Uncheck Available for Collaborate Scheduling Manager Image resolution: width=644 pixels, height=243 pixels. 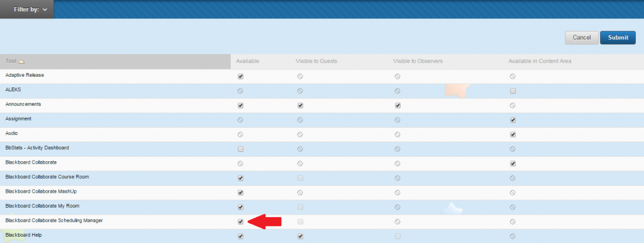[241, 222]
